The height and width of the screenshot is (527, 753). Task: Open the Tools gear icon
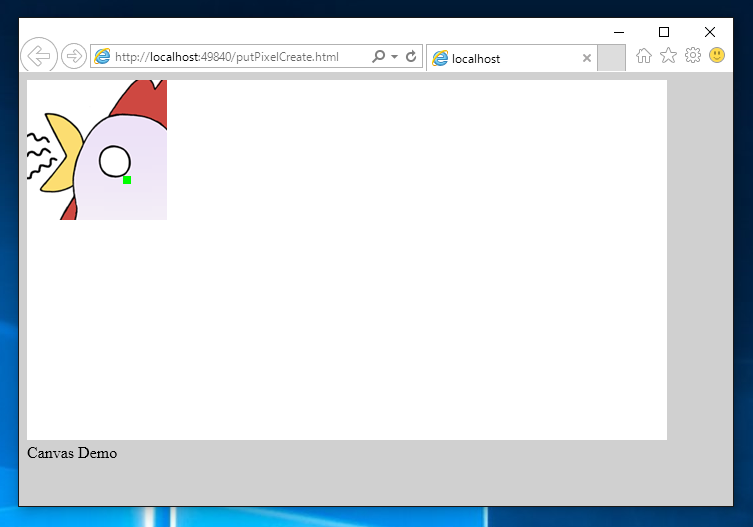(x=692, y=55)
